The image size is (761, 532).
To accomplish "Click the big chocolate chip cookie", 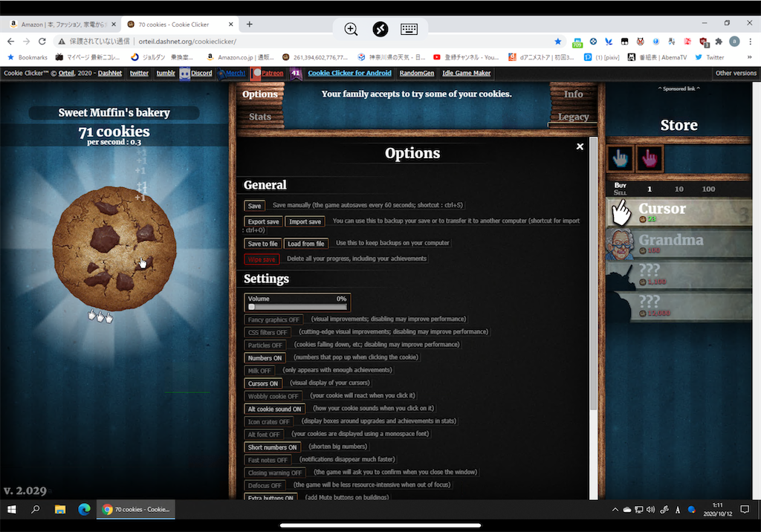I will pos(114,248).
